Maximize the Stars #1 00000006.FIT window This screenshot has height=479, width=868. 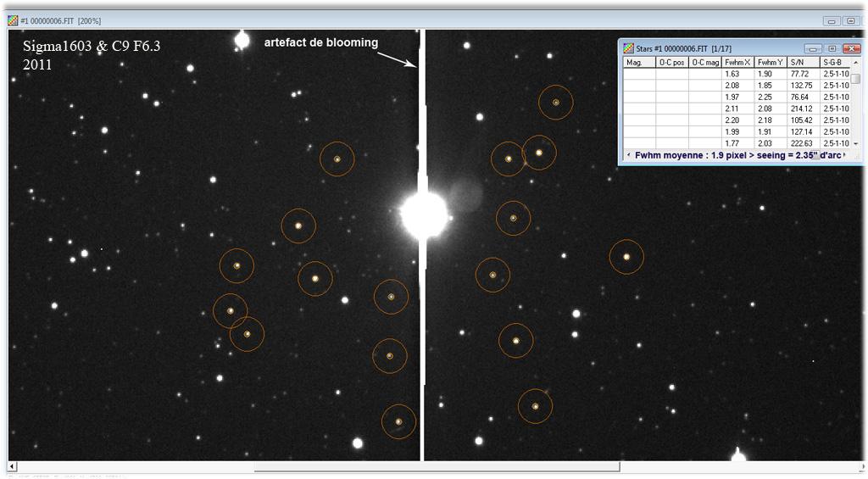pyautogui.click(x=832, y=48)
